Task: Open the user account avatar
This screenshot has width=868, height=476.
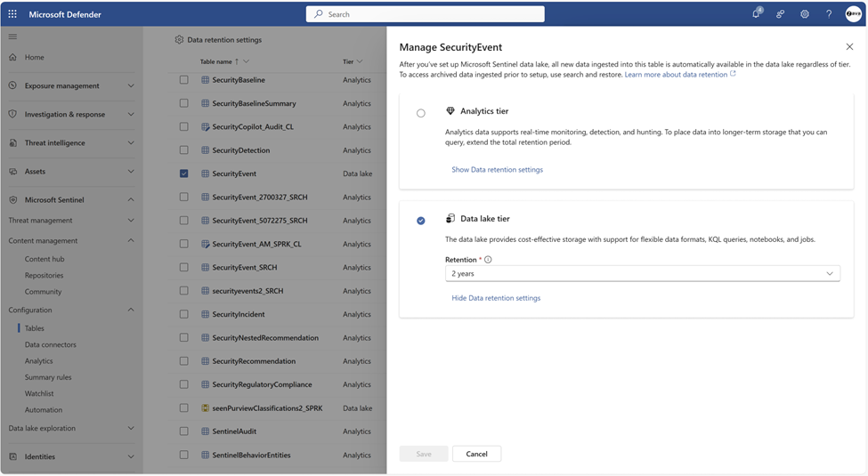Action: click(853, 14)
